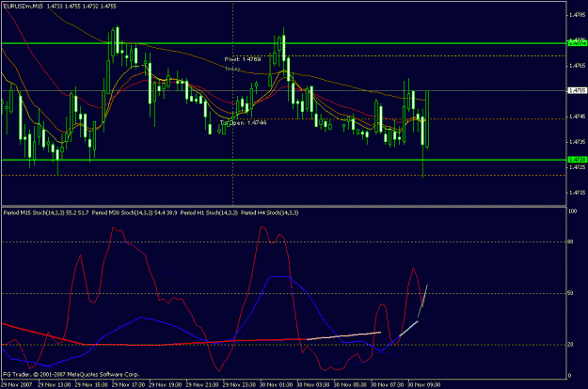Select the green 1.4728 price tag
The height and width of the screenshot is (389, 588).
pos(577,160)
